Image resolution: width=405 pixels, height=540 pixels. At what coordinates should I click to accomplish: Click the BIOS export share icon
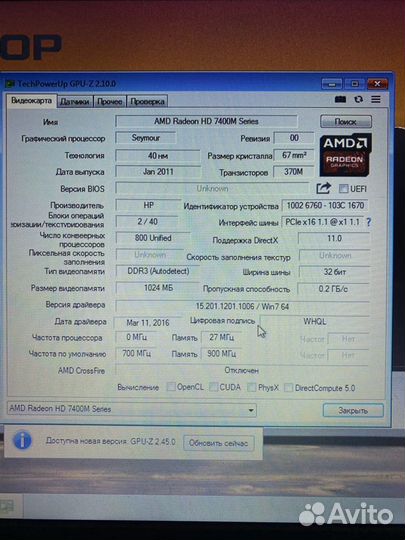[x=323, y=188]
